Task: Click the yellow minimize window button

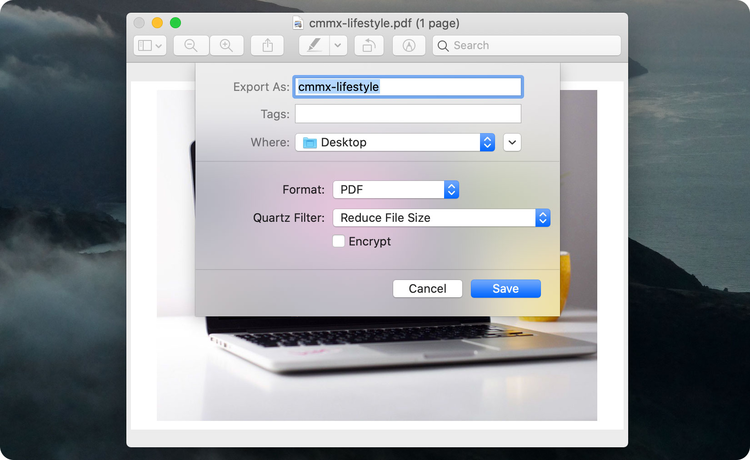Action: (157, 22)
